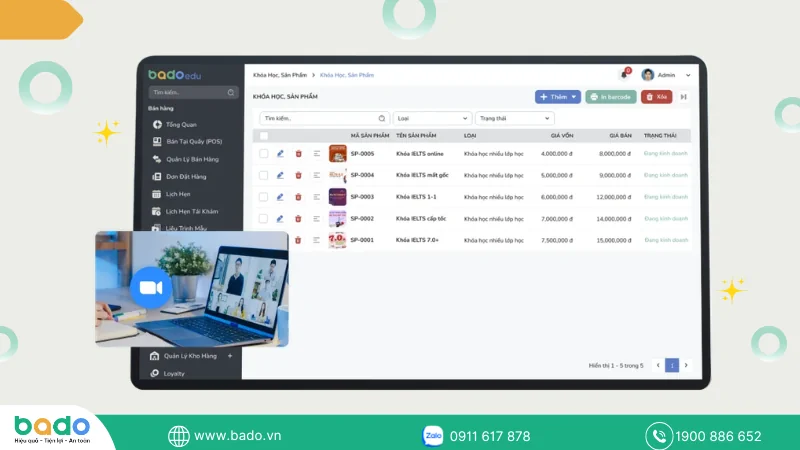Open the notification bell icon
Screen dimensions: 800x450
tap(624, 75)
